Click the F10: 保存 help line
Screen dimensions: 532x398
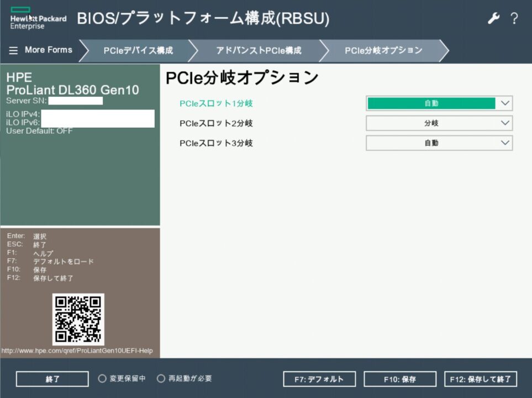pyautogui.click(x=27, y=270)
